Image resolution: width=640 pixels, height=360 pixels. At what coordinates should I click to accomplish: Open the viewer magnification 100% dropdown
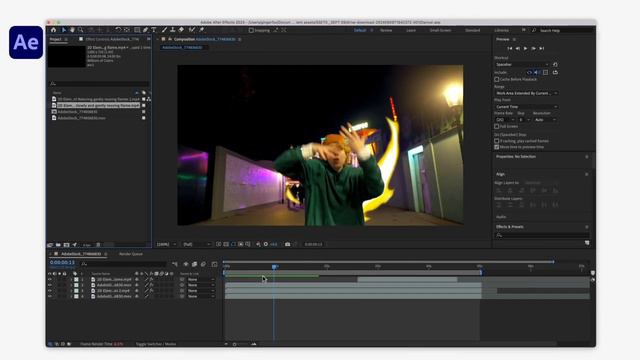(167, 244)
